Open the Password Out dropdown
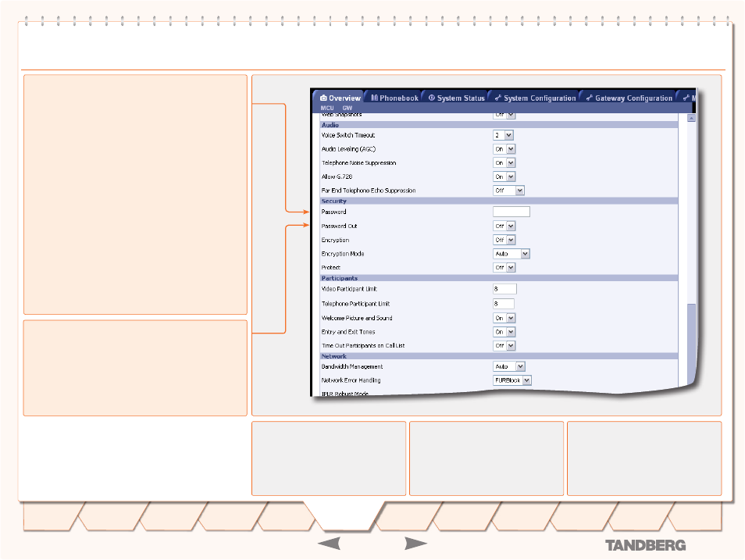The image size is (745, 560). pyautogui.click(x=504, y=226)
